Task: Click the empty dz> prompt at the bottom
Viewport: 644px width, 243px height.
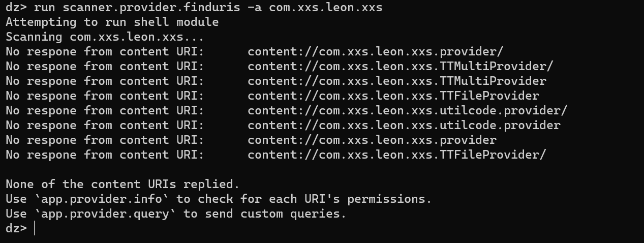Action: 20,228
